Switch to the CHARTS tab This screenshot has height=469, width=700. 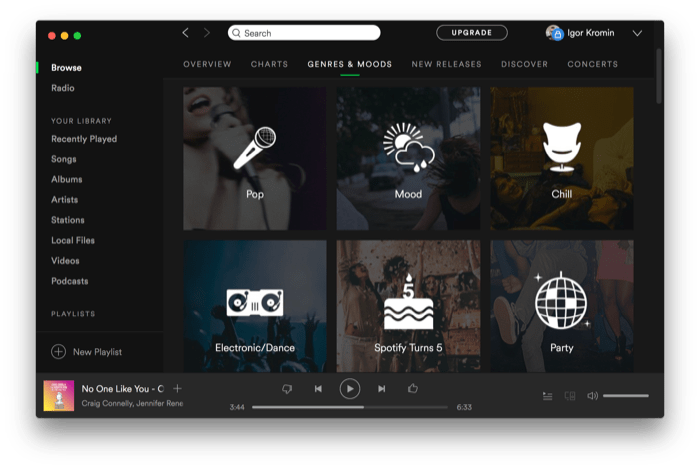269,64
